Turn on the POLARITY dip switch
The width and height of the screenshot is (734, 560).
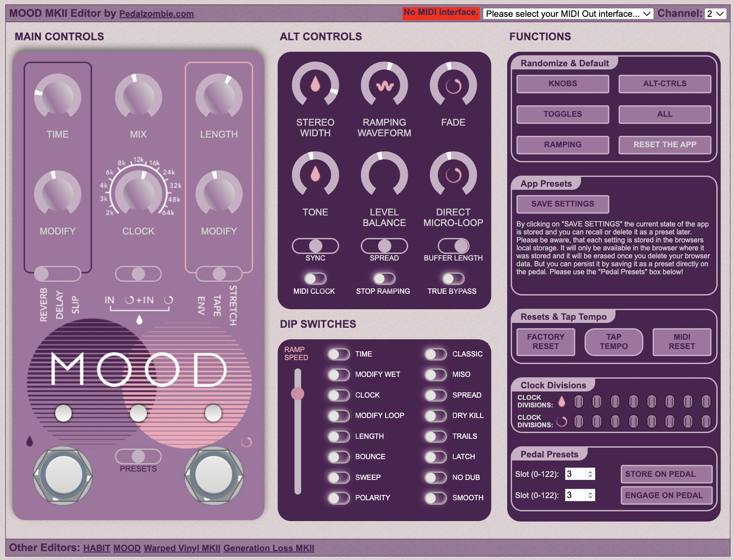coord(339,498)
